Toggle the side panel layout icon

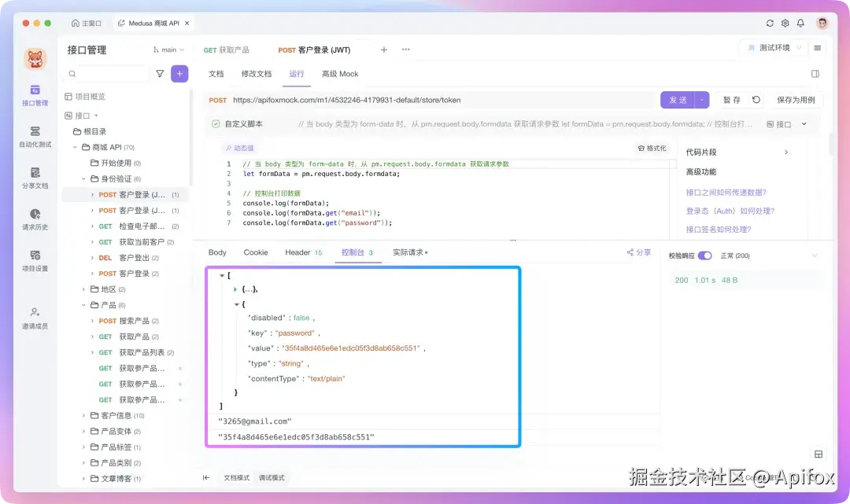[x=815, y=74]
